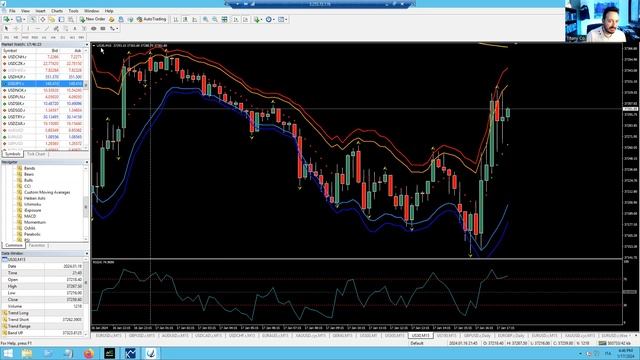This screenshot has width=640, height=360.
Task: Select the Text tool icon
Action: coord(75,29)
